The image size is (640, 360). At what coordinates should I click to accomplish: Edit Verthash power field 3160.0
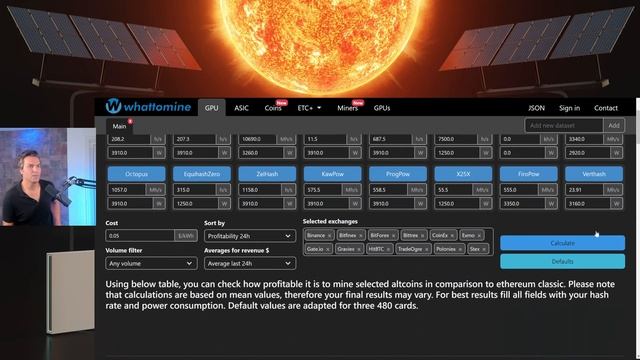587,203
